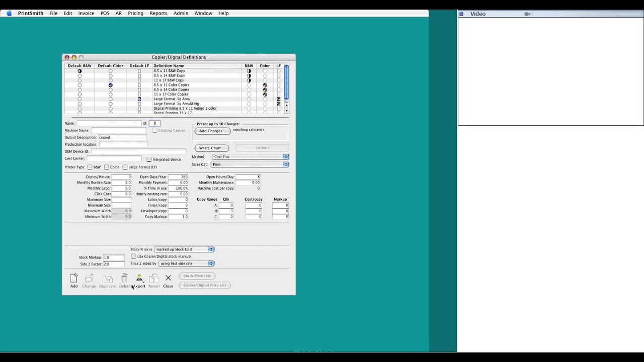Select Default B&W radio for 8.5 x 14 B&W Copy
644x362 pixels.
(79, 75)
